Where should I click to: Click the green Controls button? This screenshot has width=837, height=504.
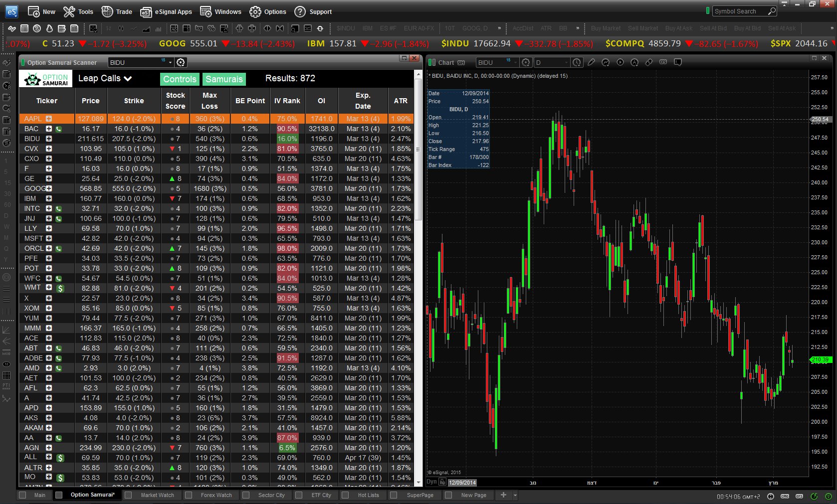180,79
